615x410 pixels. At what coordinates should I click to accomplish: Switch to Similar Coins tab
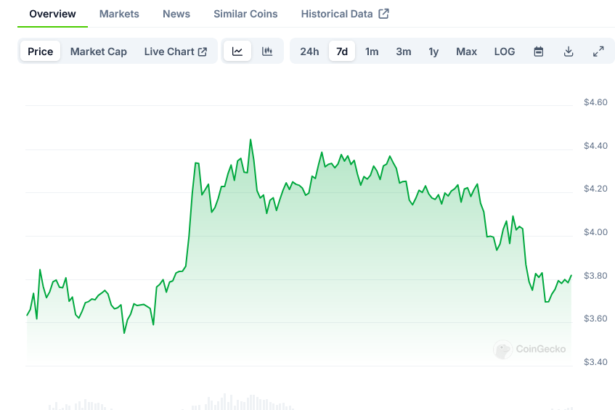(x=246, y=14)
